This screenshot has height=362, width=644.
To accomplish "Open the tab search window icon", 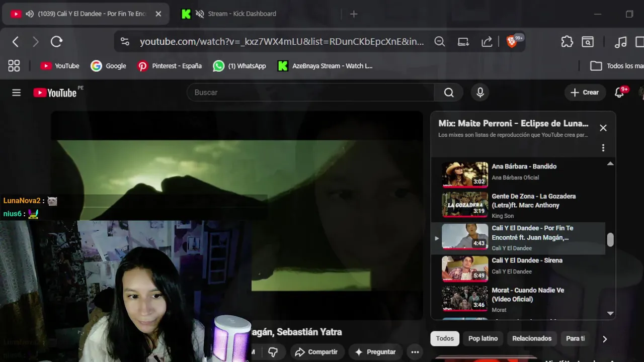I will point(588,42).
